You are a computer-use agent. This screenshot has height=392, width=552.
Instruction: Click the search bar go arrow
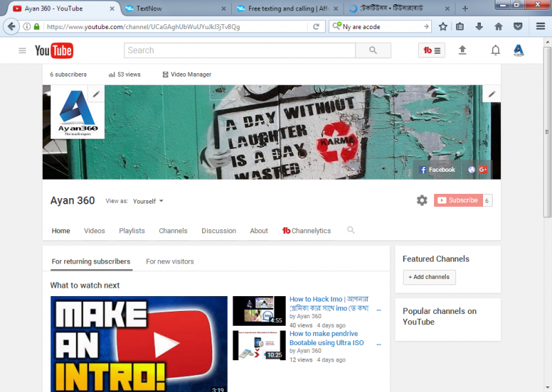coord(426,26)
